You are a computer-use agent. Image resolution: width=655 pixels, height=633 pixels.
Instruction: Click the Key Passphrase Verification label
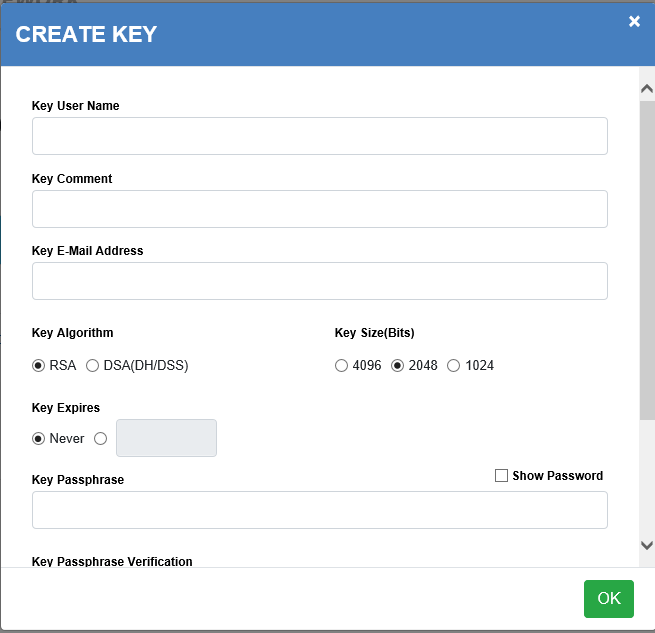point(112,561)
